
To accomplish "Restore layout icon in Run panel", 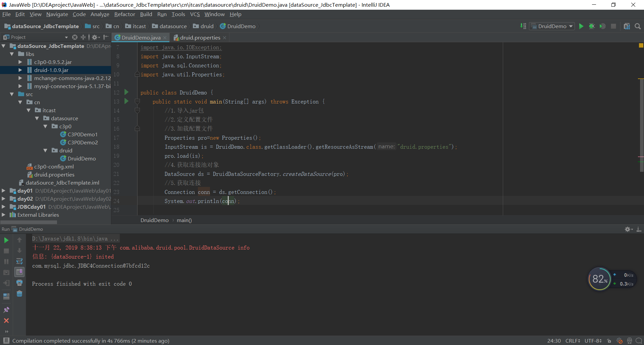I will (6, 296).
